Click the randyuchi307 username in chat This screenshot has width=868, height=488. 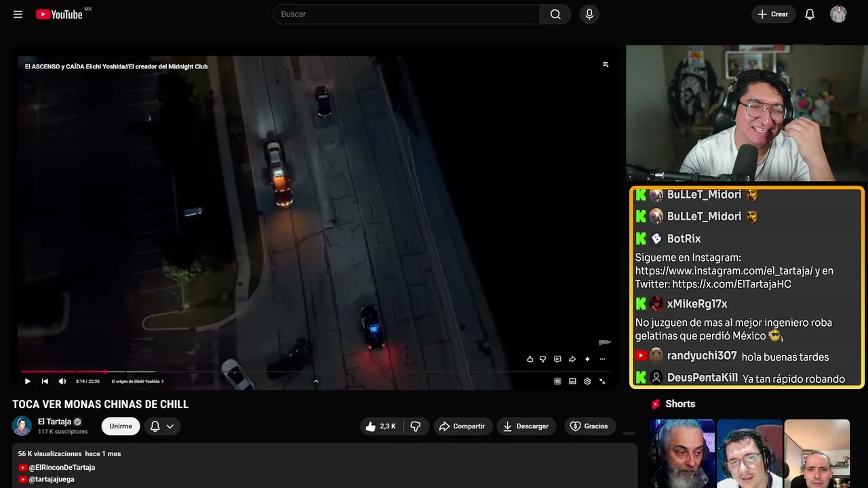pyautogui.click(x=702, y=356)
